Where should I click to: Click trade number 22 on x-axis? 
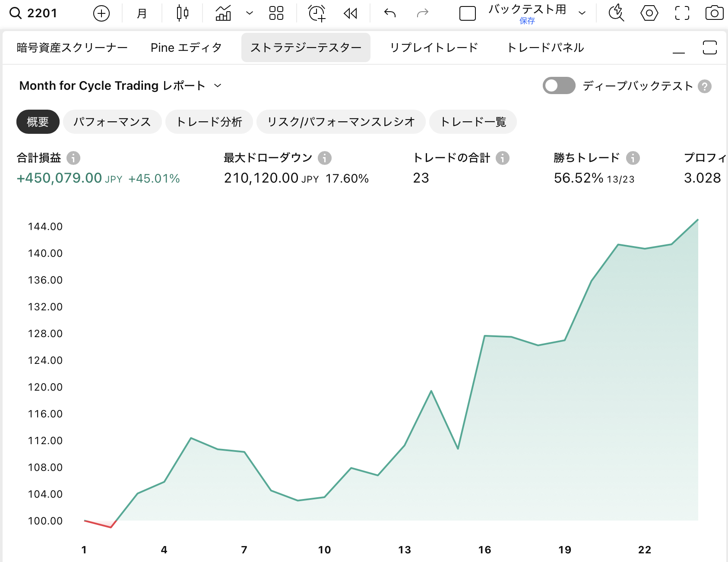click(x=645, y=549)
